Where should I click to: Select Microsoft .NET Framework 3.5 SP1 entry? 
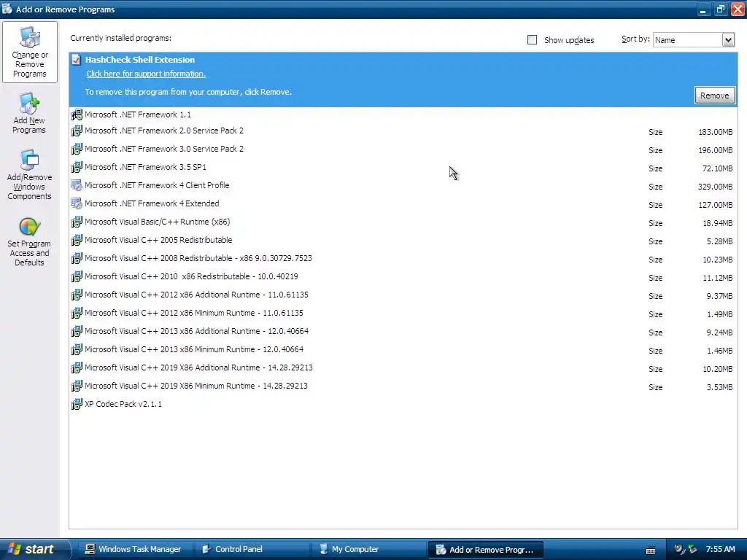click(403, 167)
